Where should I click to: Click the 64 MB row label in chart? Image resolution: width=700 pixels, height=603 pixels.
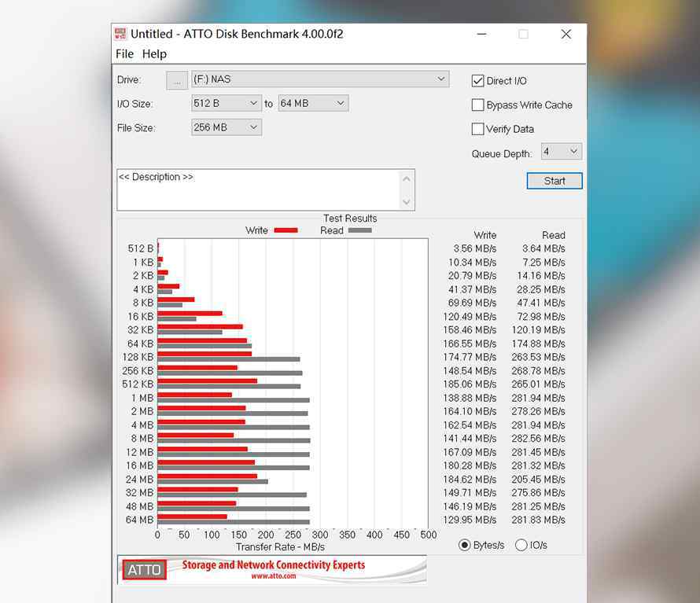(x=139, y=520)
